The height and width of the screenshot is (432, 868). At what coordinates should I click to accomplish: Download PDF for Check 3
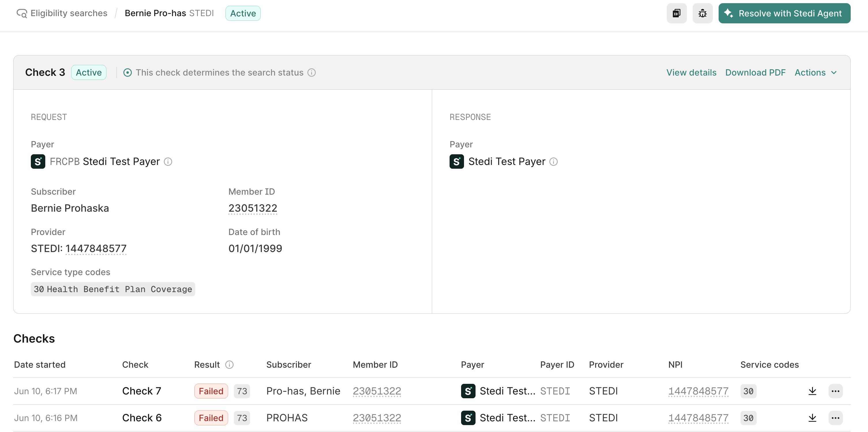coord(755,72)
